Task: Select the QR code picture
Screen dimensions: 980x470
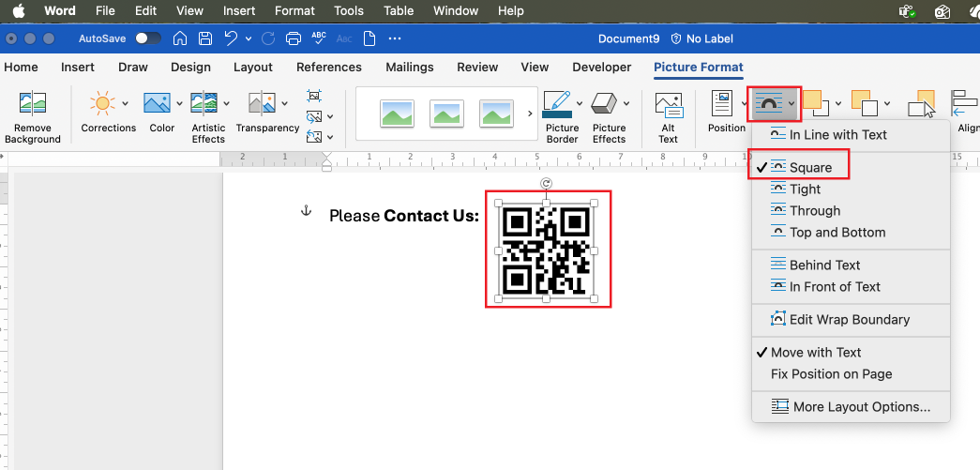Action: click(546, 251)
